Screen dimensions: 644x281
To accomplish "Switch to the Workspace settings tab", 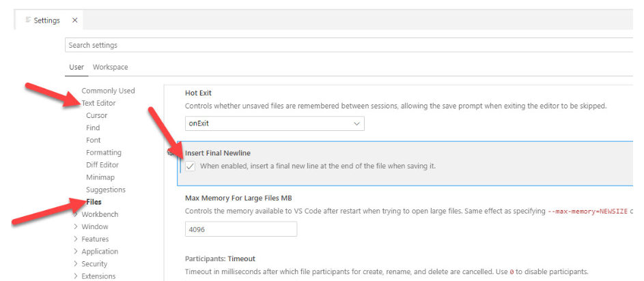I will 110,67.
